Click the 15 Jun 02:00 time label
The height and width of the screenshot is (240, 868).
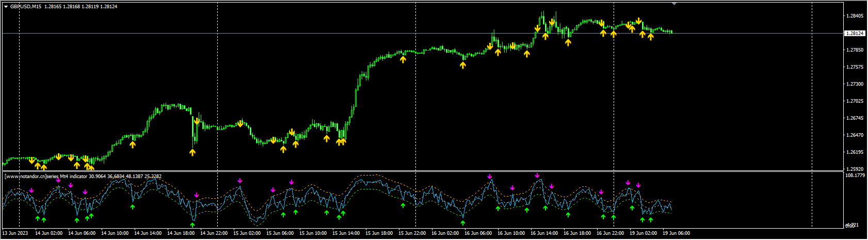[247, 233]
